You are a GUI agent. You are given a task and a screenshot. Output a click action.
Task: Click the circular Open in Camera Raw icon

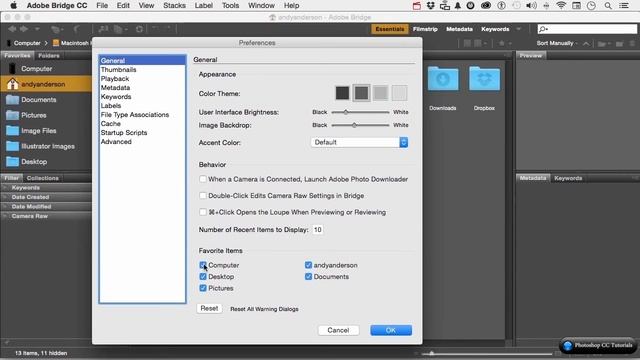pos(140,29)
